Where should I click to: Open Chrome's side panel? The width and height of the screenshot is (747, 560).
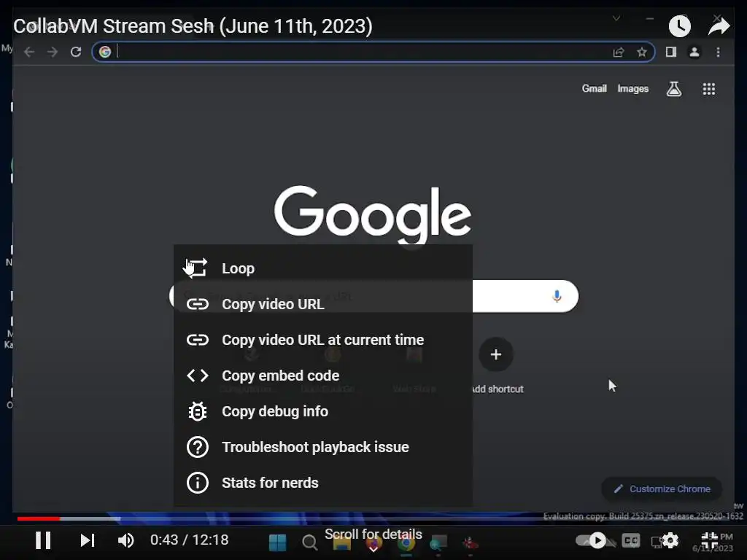pyautogui.click(x=671, y=52)
